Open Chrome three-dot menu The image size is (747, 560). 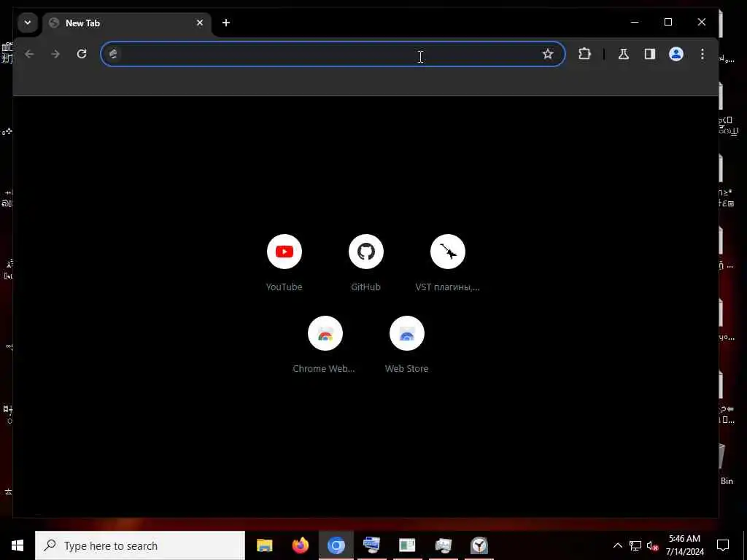pyautogui.click(x=703, y=54)
